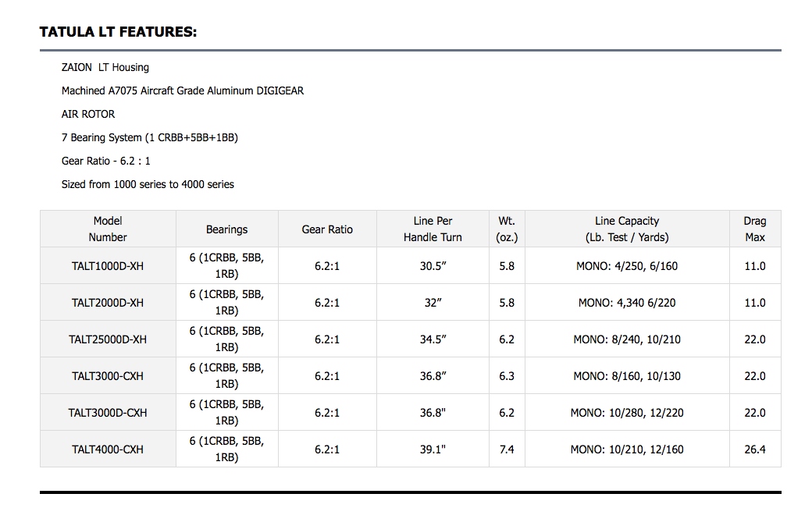
Task: Select model number "TALT25000D-XH"
Action: coord(108,339)
